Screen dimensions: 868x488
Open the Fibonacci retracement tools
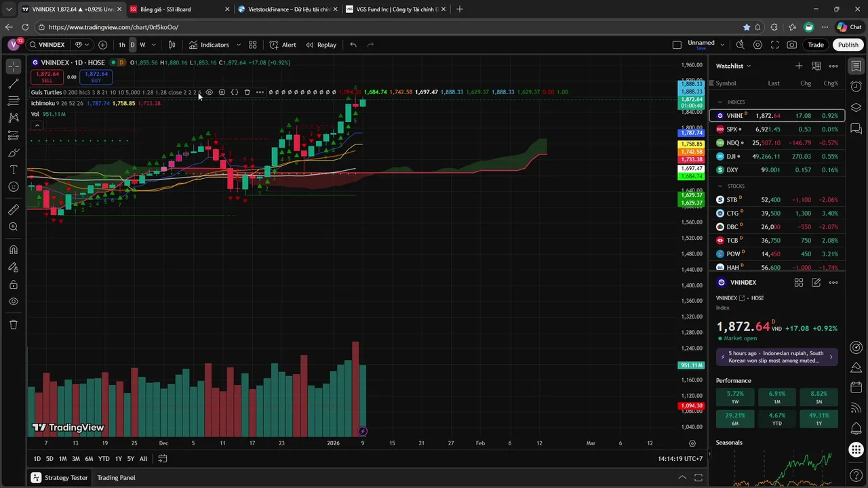pos(14,101)
